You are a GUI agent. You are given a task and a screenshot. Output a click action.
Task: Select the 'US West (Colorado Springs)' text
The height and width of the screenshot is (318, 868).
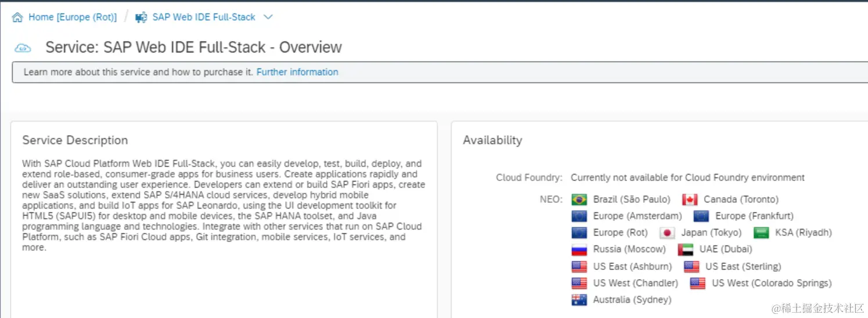[x=772, y=283]
